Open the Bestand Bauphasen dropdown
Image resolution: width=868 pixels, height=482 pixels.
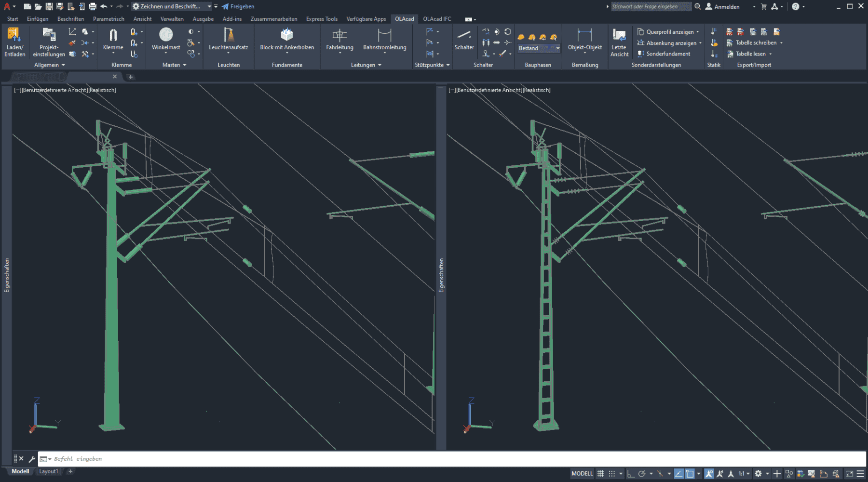(x=558, y=48)
